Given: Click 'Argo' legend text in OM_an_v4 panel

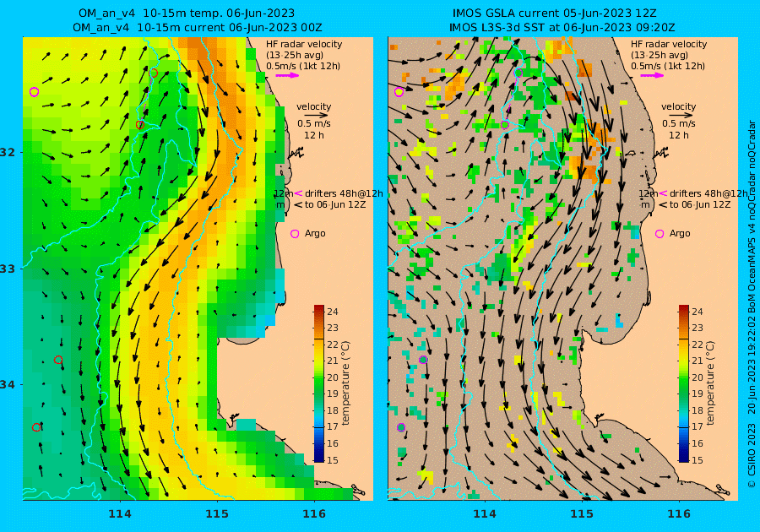Looking at the screenshot, I should pyautogui.click(x=315, y=234).
